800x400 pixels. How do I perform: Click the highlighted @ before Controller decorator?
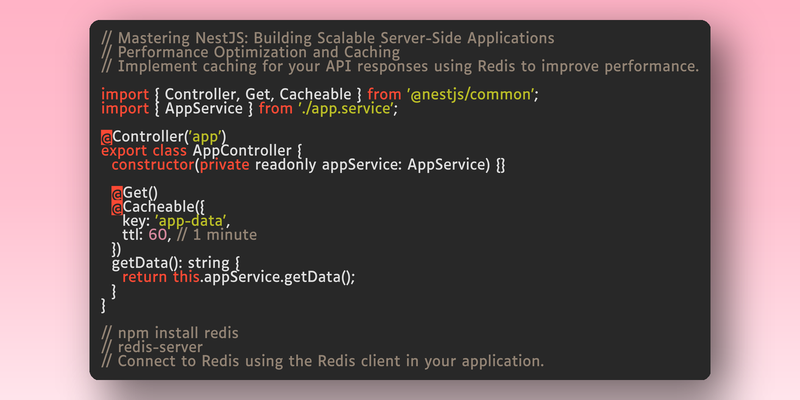107,137
